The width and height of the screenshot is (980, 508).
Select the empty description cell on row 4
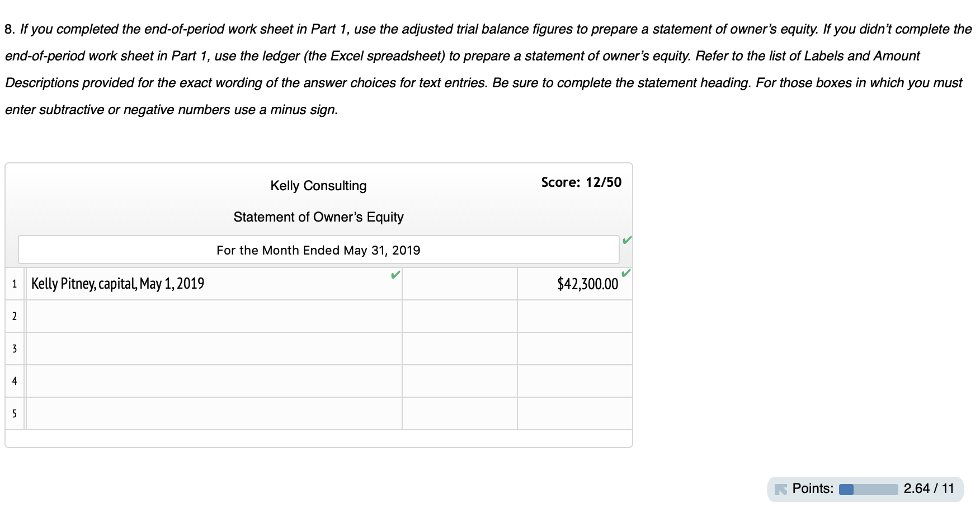213,381
